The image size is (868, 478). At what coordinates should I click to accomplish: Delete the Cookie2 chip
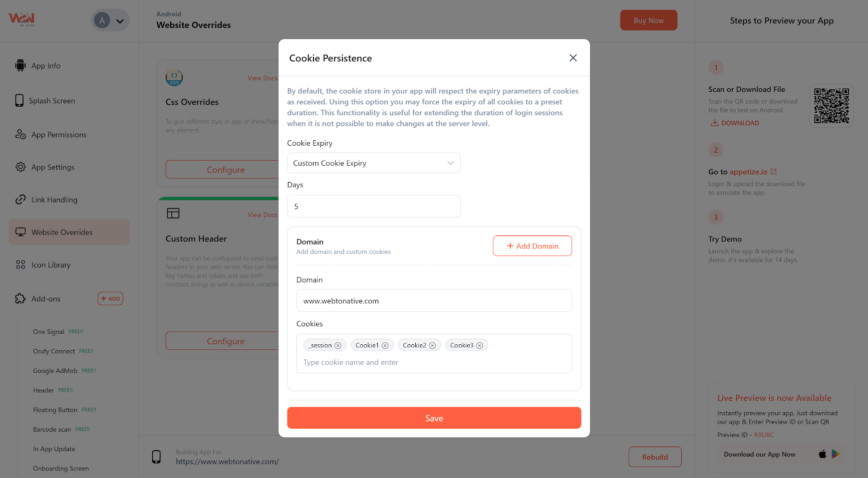432,345
